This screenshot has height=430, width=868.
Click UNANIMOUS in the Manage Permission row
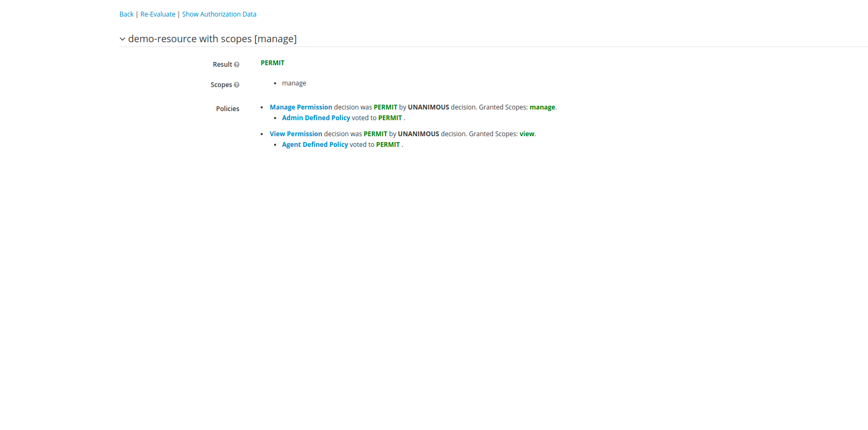[428, 107]
